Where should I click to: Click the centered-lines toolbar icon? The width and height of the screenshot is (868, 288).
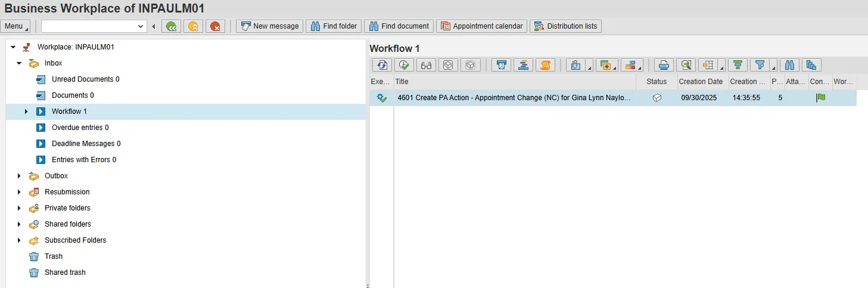(x=523, y=65)
